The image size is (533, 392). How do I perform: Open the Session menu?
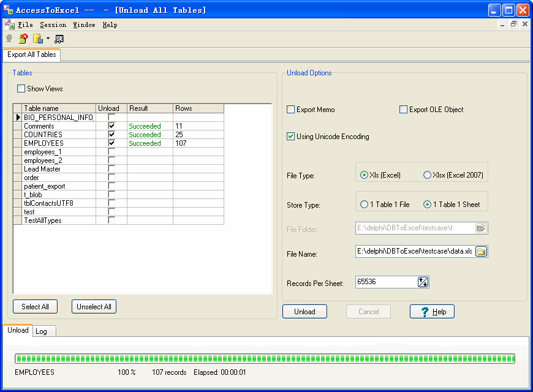pos(53,25)
